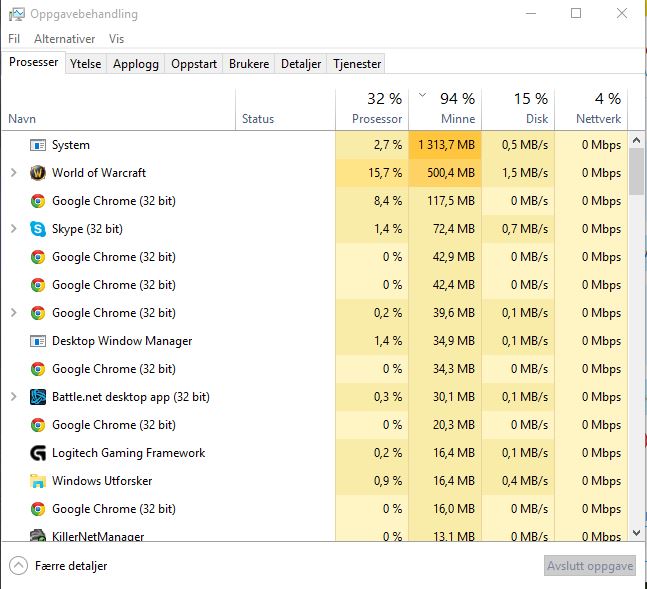Click the KillerNetManager icon
Image resolution: width=647 pixels, height=589 pixels.
click(x=38, y=535)
